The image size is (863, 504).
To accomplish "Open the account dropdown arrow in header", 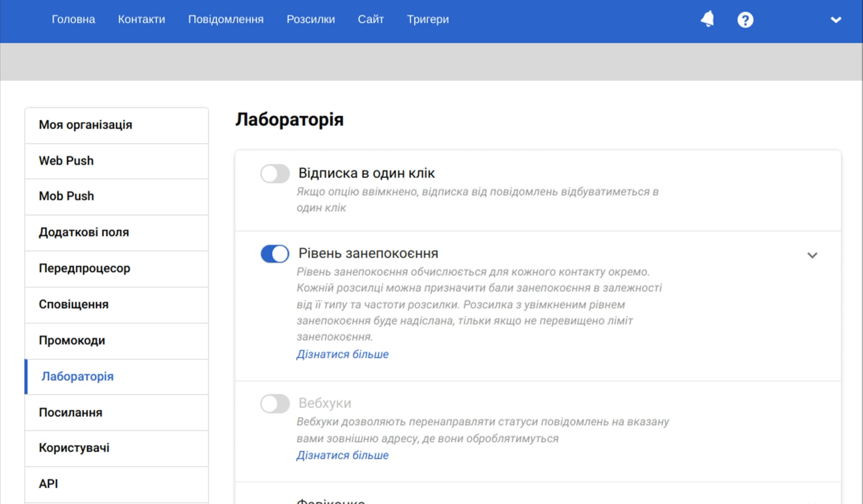I will pyautogui.click(x=836, y=20).
